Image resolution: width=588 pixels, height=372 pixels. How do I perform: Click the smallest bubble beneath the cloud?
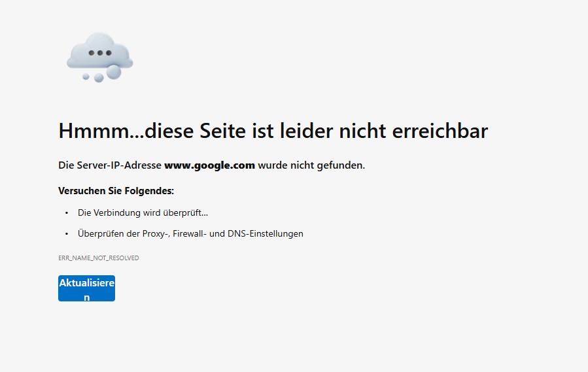(x=86, y=76)
